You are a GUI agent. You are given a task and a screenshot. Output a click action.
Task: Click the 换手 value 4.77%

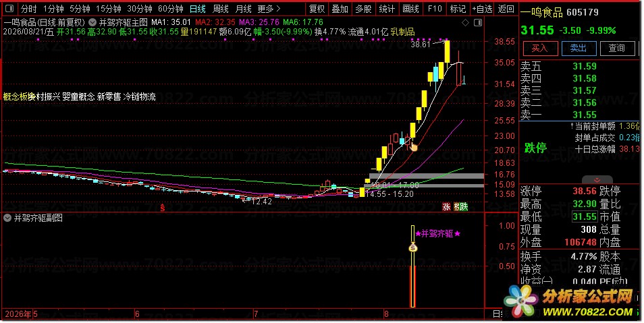pos(584,256)
